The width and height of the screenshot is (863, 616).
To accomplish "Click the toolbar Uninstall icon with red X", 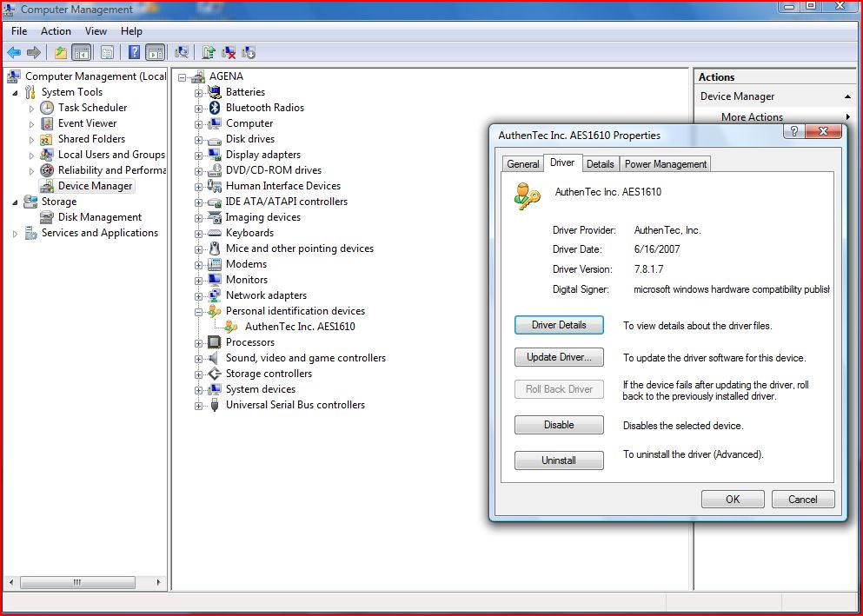I will [x=229, y=53].
